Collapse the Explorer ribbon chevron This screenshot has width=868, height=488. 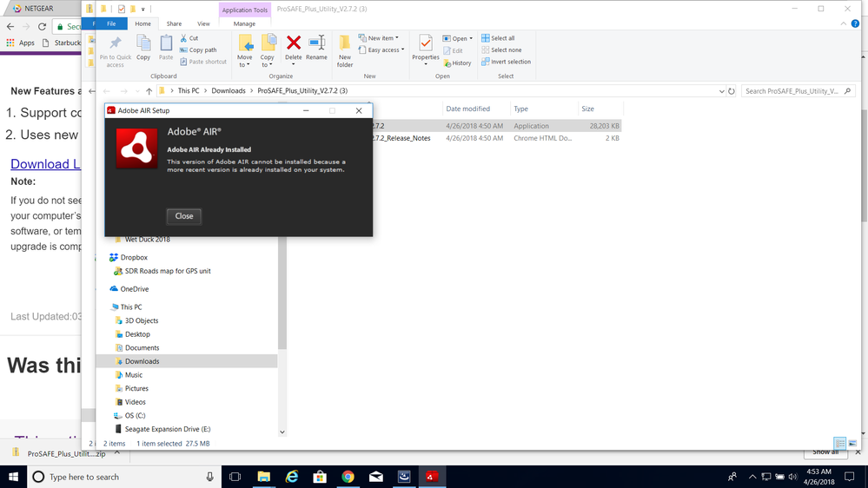pyautogui.click(x=843, y=23)
